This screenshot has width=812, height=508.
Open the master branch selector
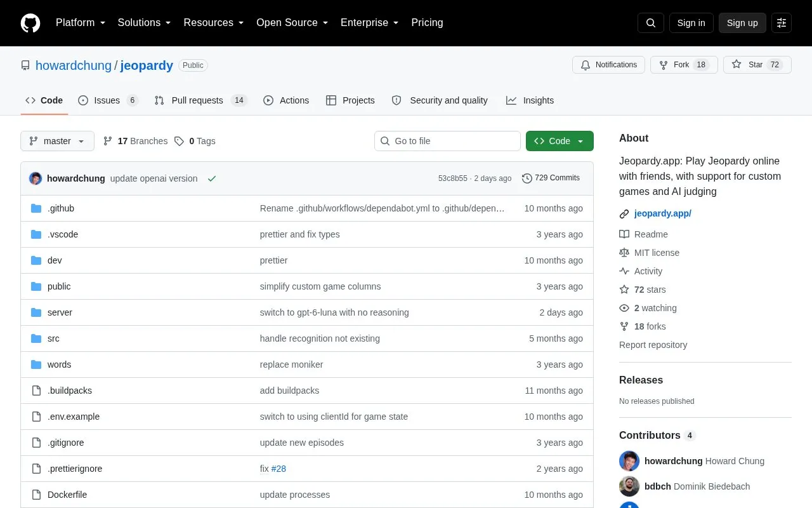pyautogui.click(x=57, y=141)
